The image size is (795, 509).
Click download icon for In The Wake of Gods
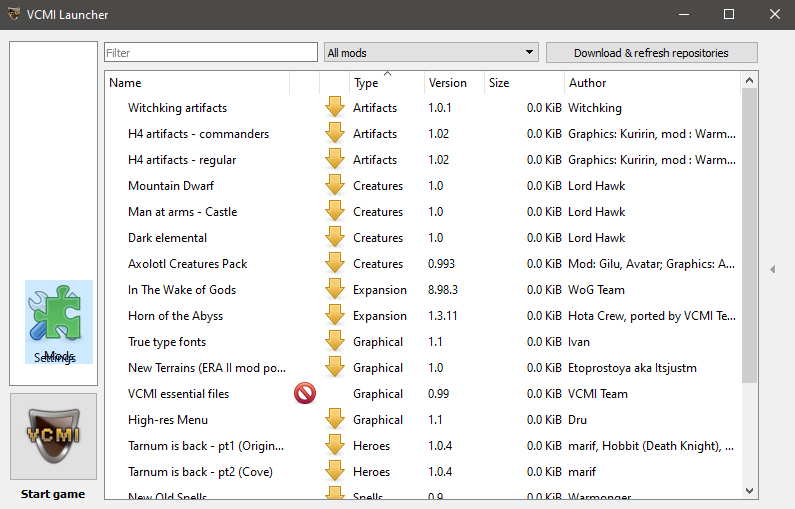point(334,290)
